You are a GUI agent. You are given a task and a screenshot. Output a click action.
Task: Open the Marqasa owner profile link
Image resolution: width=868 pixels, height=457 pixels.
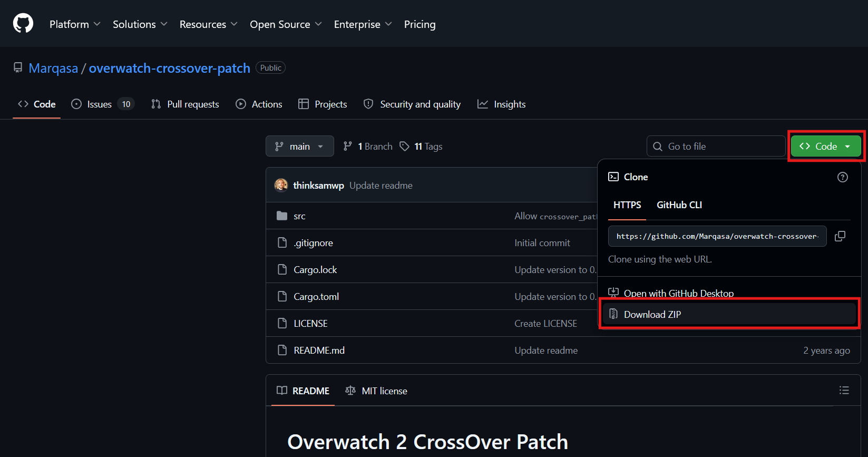[x=53, y=68]
